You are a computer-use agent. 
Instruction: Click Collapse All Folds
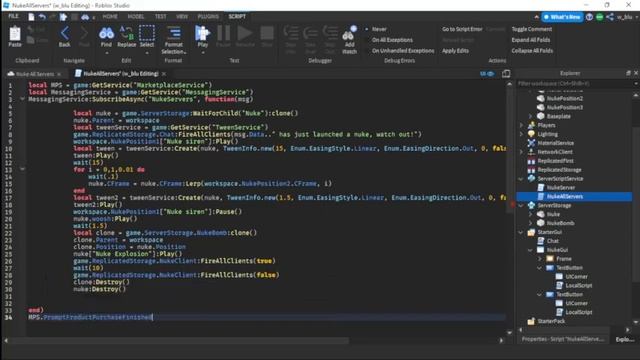coord(532,51)
